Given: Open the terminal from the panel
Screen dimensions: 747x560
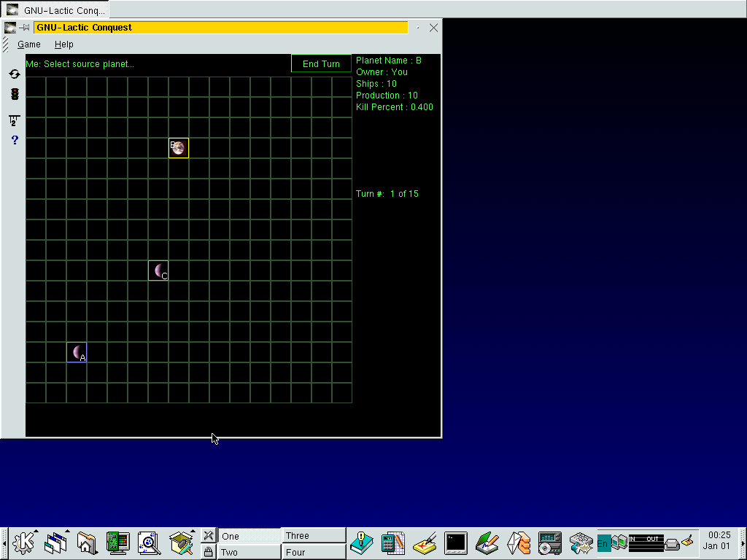Looking at the screenshot, I should pyautogui.click(x=456, y=543).
